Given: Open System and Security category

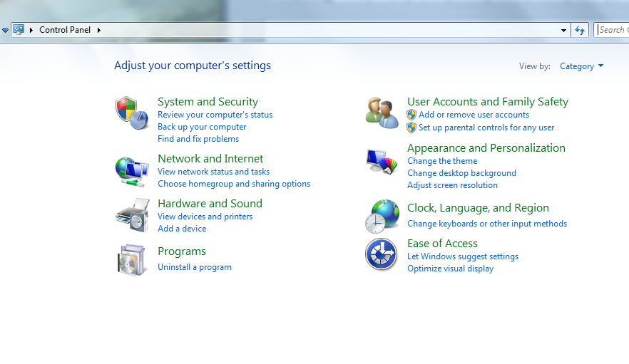Looking at the screenshot, I should 208,102.
